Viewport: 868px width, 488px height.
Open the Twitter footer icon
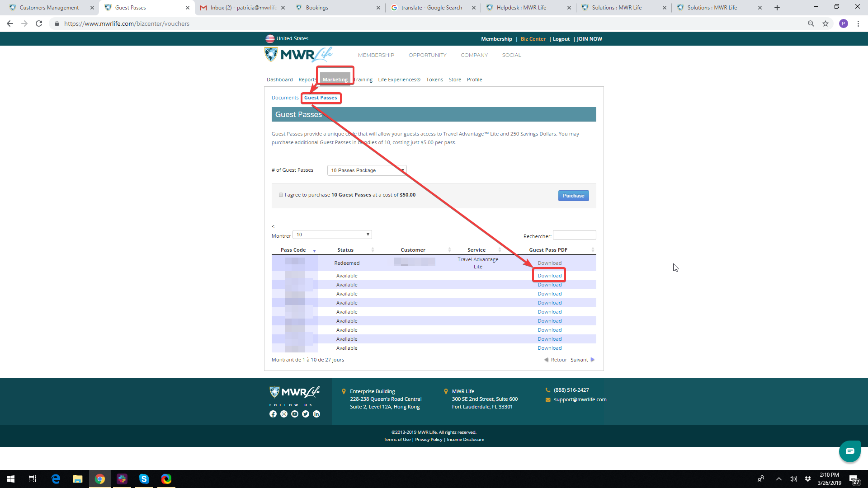tap(306, 414)
